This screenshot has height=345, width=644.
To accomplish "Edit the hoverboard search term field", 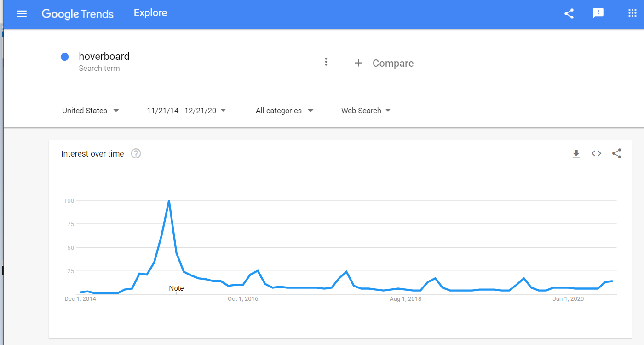I will [195, 62].
